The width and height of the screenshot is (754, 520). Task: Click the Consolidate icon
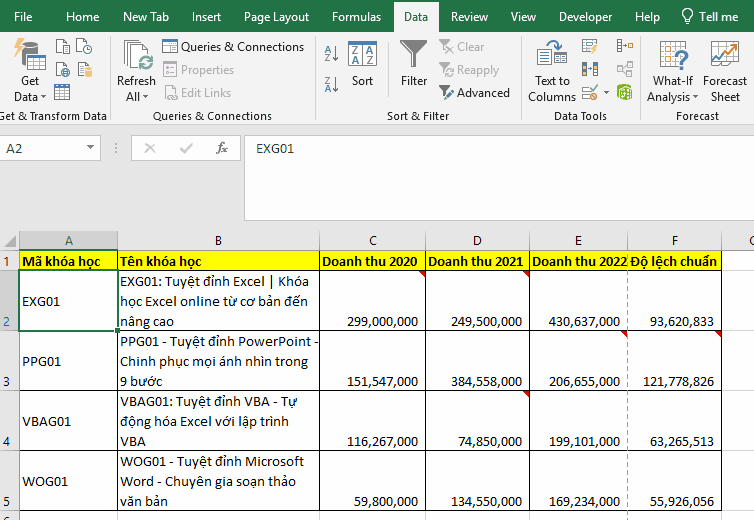tap(625, 46)
